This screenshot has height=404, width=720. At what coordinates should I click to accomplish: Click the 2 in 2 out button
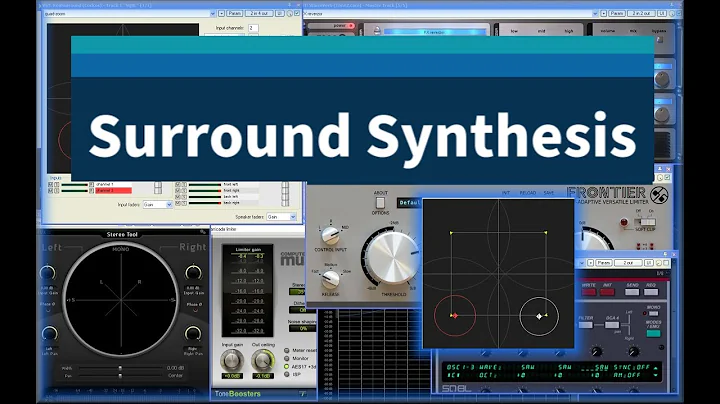point(641,14)
